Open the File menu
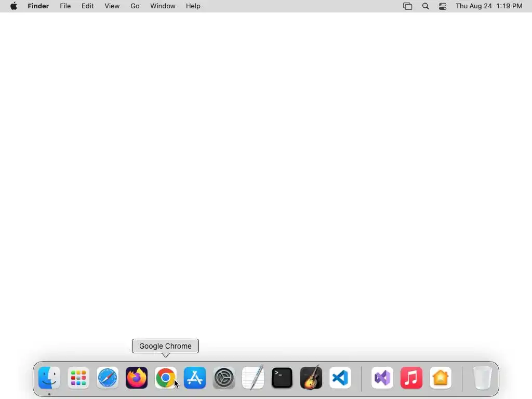 [x=65, y=6]
